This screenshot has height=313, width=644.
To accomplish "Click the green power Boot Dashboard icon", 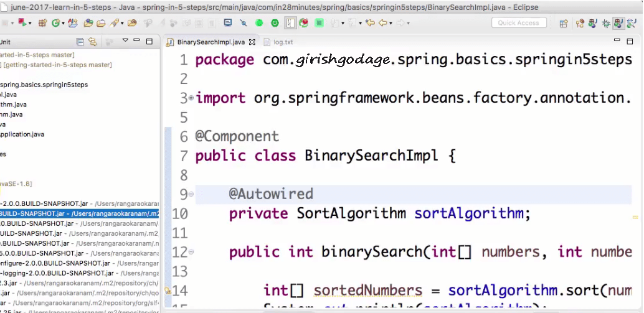I will coord(275,23).
